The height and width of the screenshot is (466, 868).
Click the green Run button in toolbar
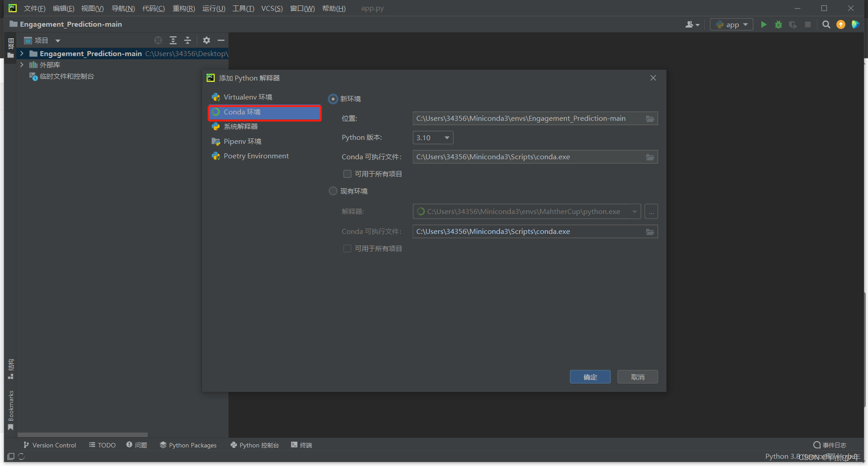(x=764, y=24)
